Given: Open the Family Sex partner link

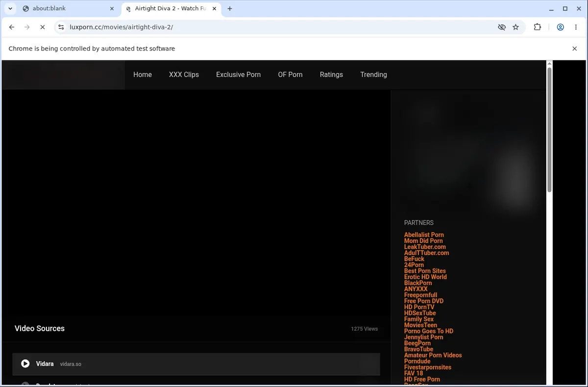Looking at the screenshot, I should point(419,319).
